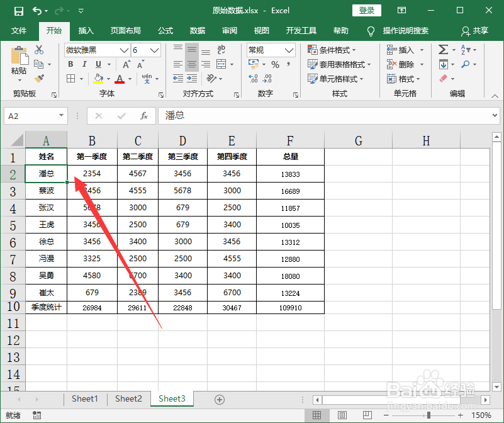The height and width of the screenshot is (423, 504).
Task: Toggle bold formatting
Action: click(x=70, y=64)
